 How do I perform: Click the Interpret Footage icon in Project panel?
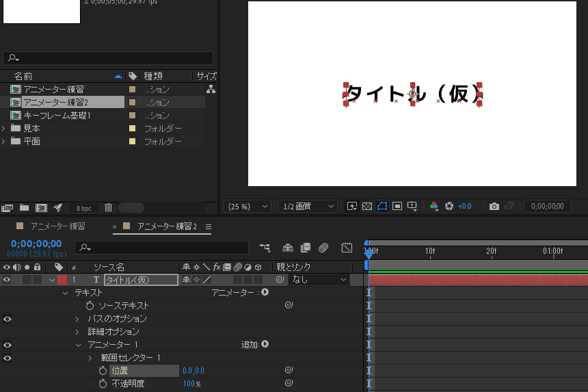7,208
